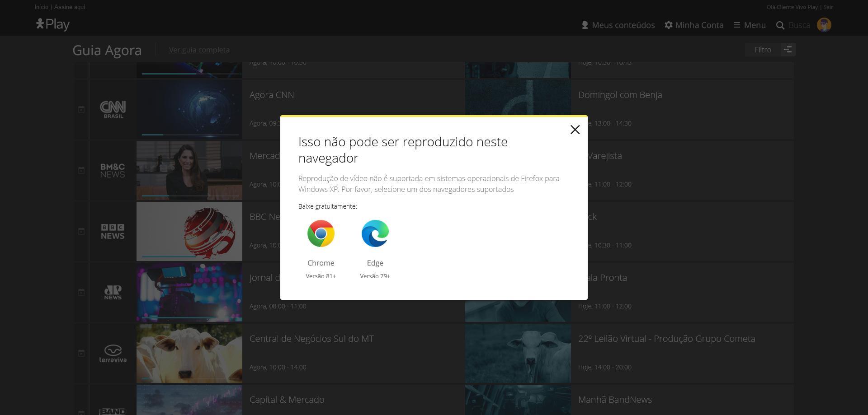The height and width of the screenshot is (415, 868).
Task: Open Agora CNN program title
Action: [272, 95]
